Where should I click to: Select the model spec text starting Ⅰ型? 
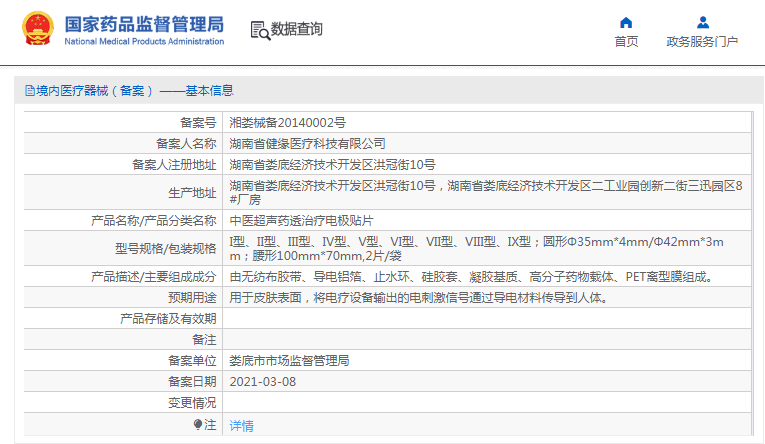[477, 248]
